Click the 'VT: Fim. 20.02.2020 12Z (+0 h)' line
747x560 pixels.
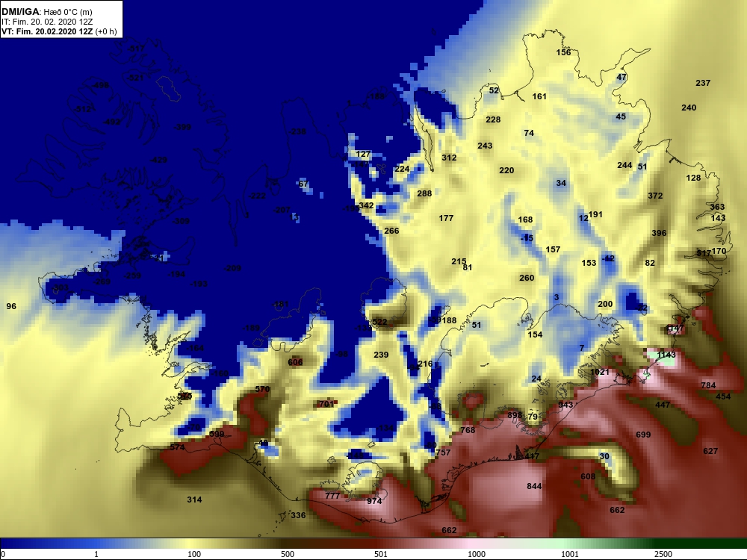[x=58, y=31]
